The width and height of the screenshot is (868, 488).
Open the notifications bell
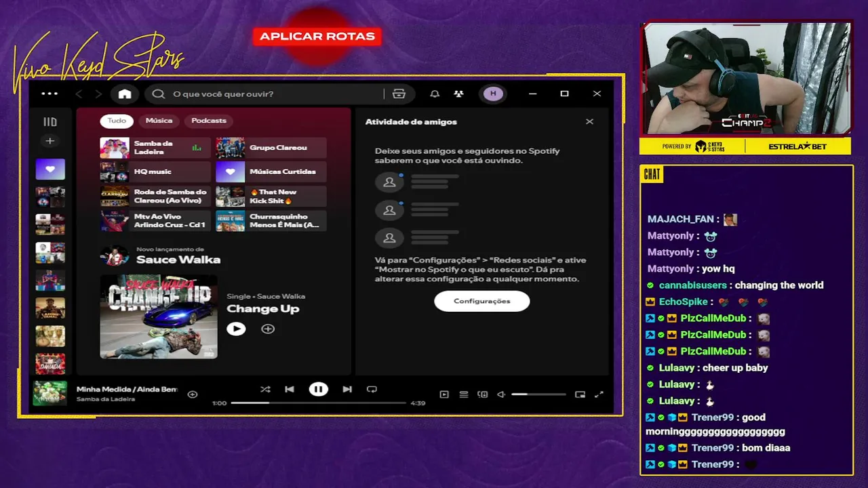(x=435, y=94)
